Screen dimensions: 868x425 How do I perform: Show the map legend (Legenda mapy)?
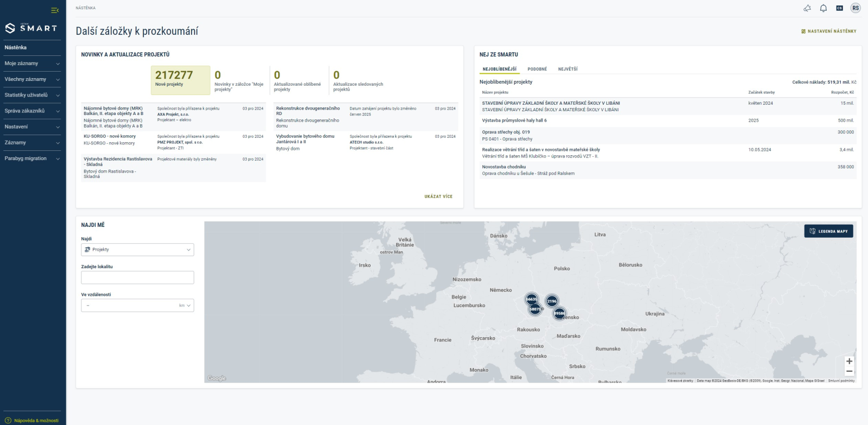coord(828,231)
